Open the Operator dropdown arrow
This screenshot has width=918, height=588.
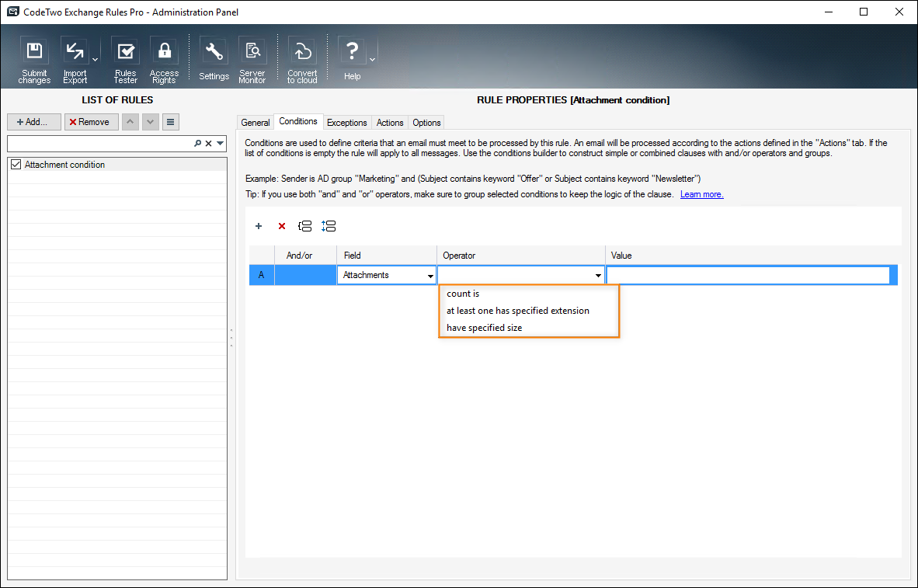pos(598,275)
